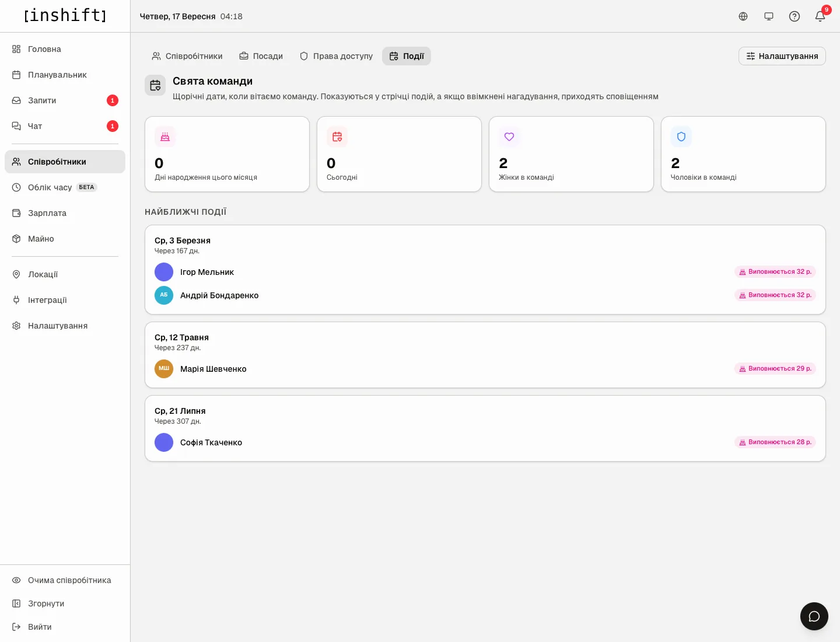
Task: Click Марія Шевченко's Виповнюється 29 р. badge
Action: pyautogui.click(x=775, y=369)
